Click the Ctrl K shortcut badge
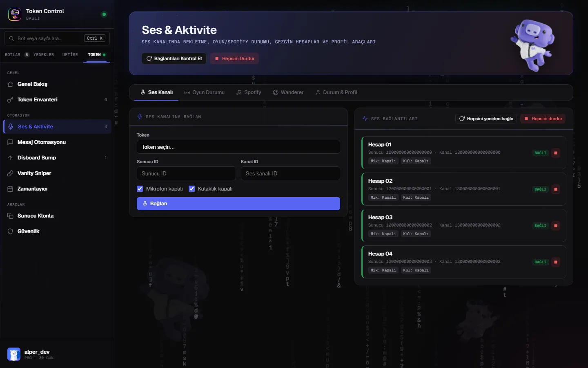The width and height of the screenshot is (588, 368). pos(95,38)
